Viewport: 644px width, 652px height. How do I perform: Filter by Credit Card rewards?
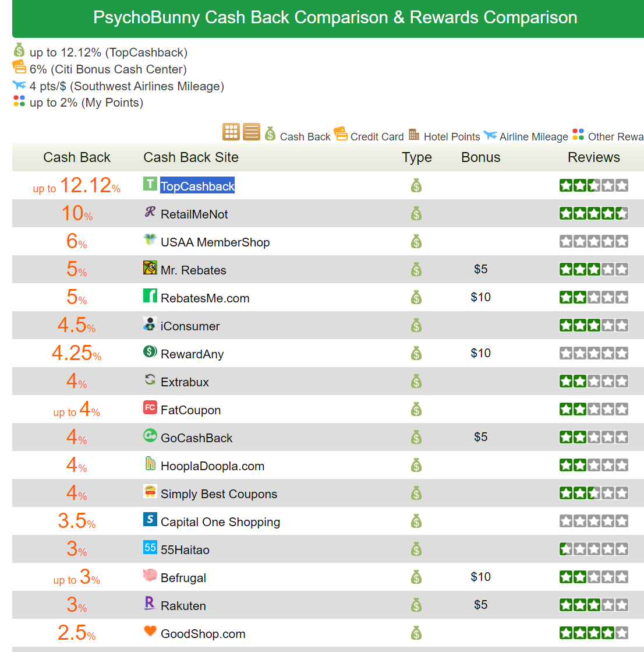(x=369, y=136)
